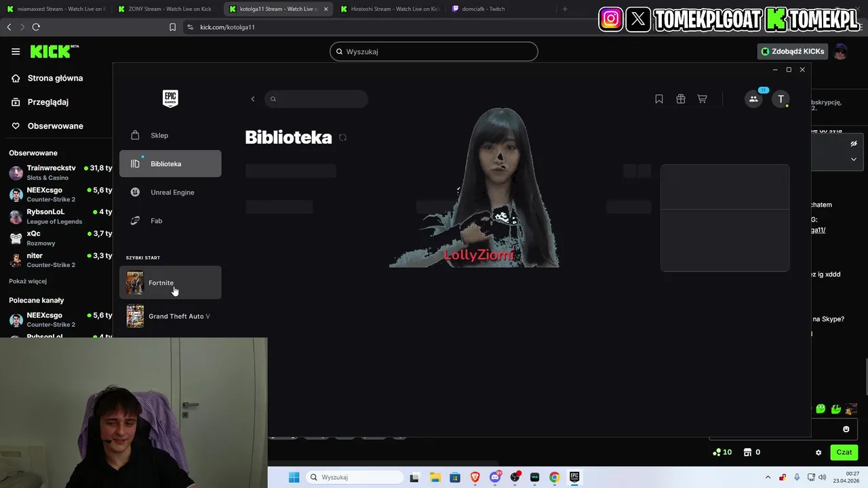The height and width of the screenshot is (488, 868).
Task: Open Epic friends list icon
Action: (x=753, y=99)
